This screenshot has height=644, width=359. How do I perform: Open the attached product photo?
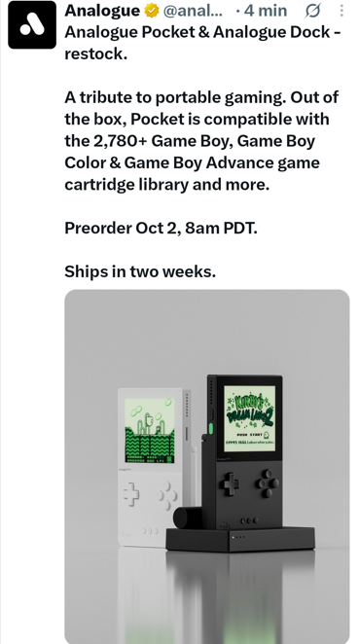[207, 467]
